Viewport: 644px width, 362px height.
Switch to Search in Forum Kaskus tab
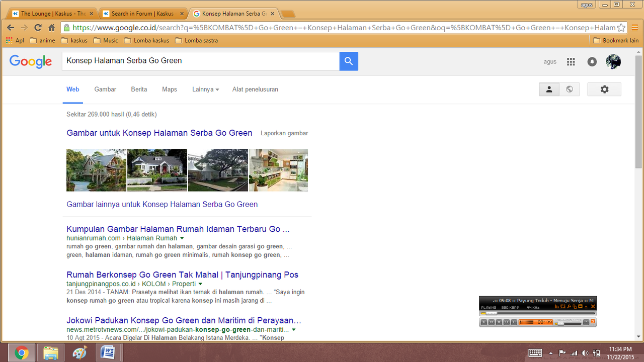(x=142, y=14)
